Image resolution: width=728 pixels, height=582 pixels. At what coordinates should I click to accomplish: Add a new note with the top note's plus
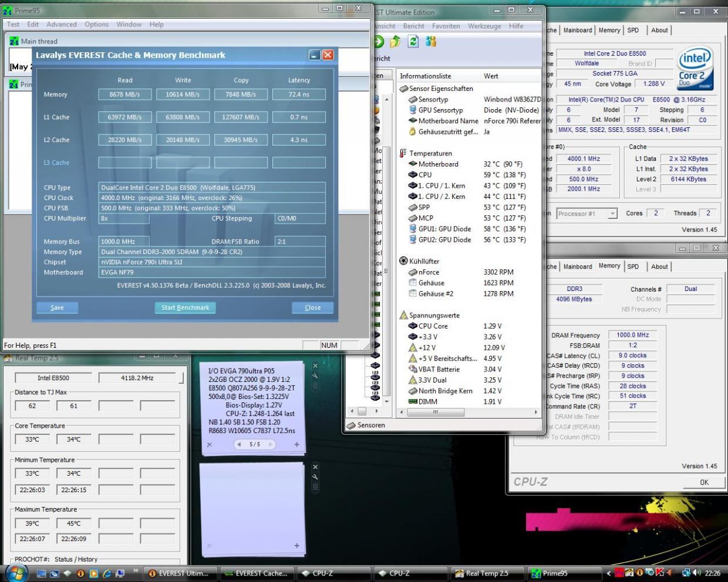pos(296,445)
